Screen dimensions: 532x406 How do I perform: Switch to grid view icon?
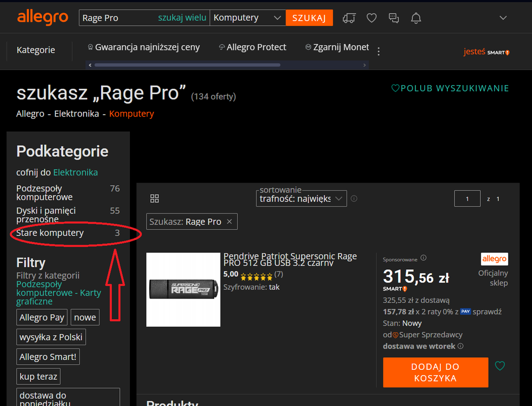tap(154, 198)
